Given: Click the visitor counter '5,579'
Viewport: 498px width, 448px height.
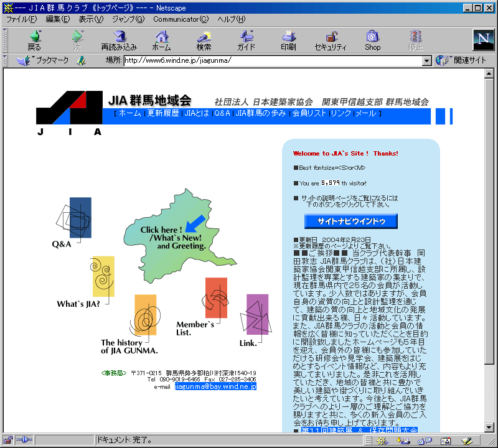Looking at the screenshot, I should (x=331, y=183).
